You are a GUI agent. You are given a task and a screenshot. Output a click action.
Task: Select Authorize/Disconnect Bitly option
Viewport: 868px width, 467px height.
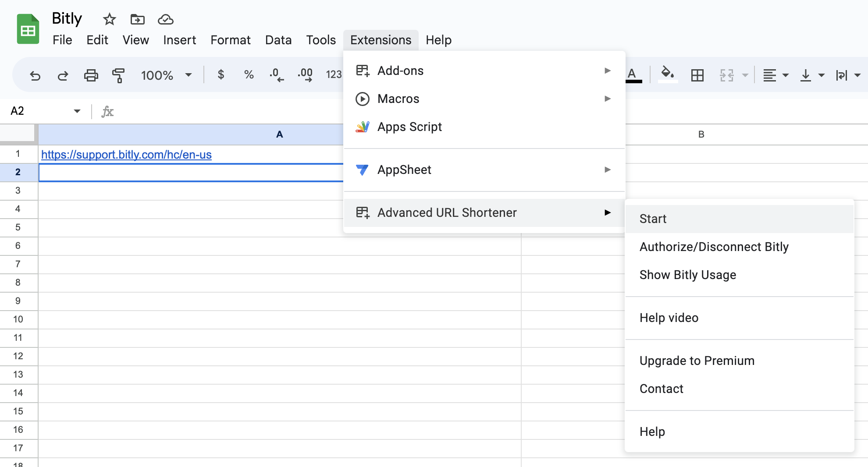(x=714, y=247)
